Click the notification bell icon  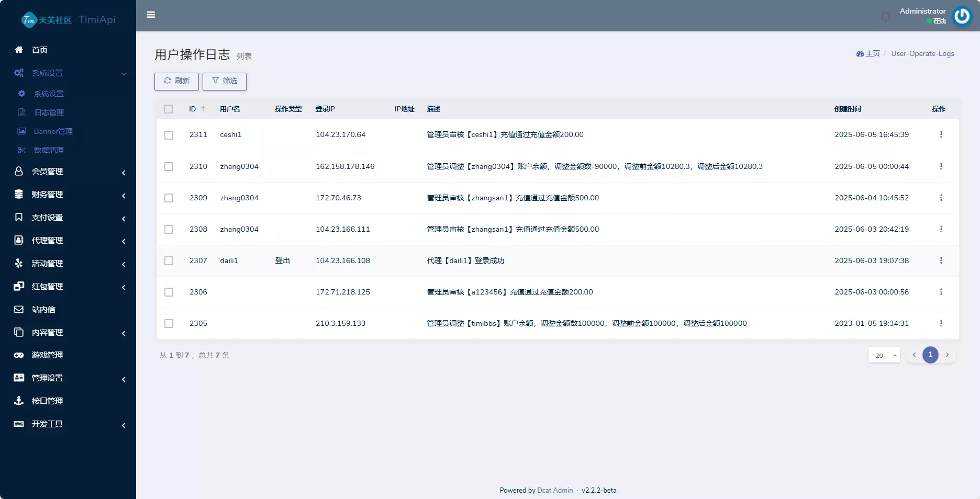(885, 16)
